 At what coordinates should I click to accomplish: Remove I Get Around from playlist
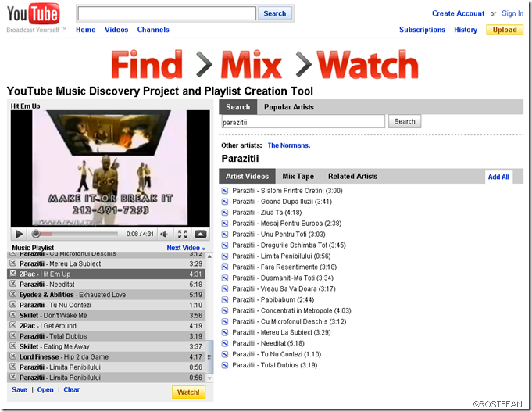coord(13,325)
